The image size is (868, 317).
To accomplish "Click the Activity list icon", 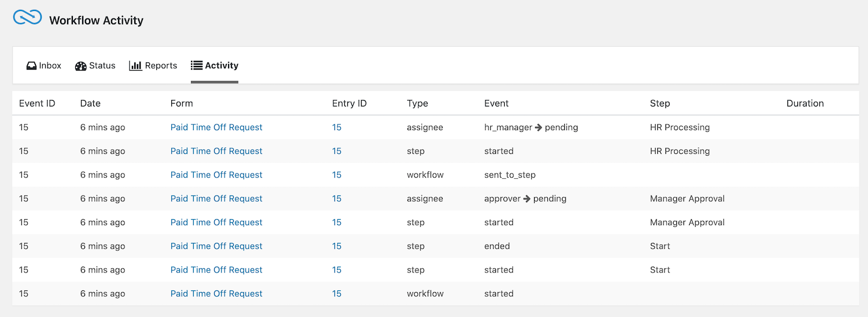I will tap(197, 65).
